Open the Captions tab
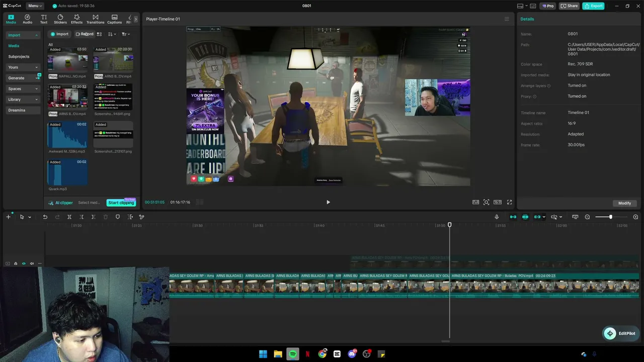 click(x=114, y=19)
